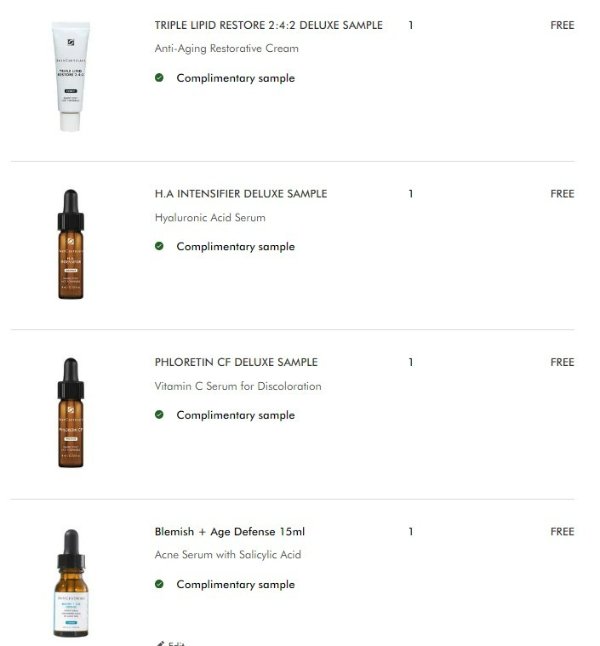Click quantity 1 for Phloretin CF sample
600x646 pixels.
410,362
